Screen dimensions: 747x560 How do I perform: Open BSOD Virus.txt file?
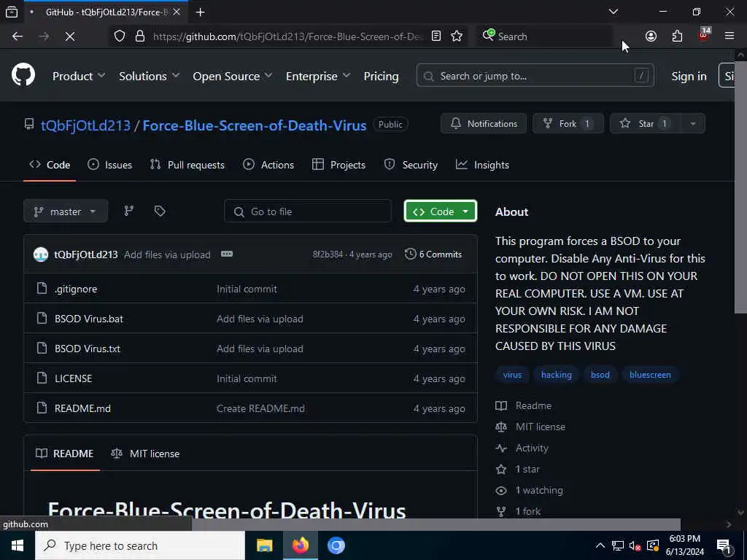(88, 349)
